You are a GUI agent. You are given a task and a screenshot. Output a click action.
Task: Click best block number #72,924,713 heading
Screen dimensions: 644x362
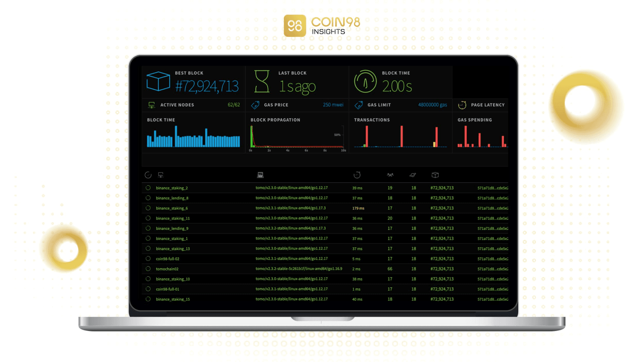tap(207, 86)
